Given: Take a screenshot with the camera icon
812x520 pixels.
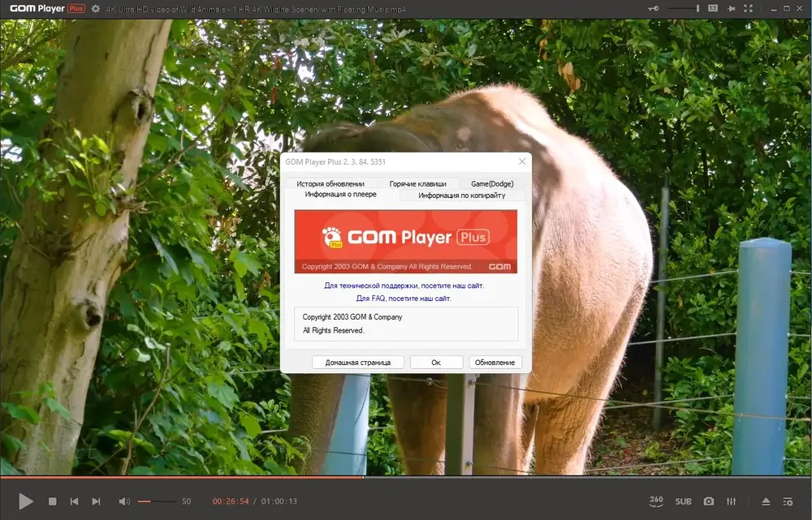Looking at the screenshot, I should 708,501.
